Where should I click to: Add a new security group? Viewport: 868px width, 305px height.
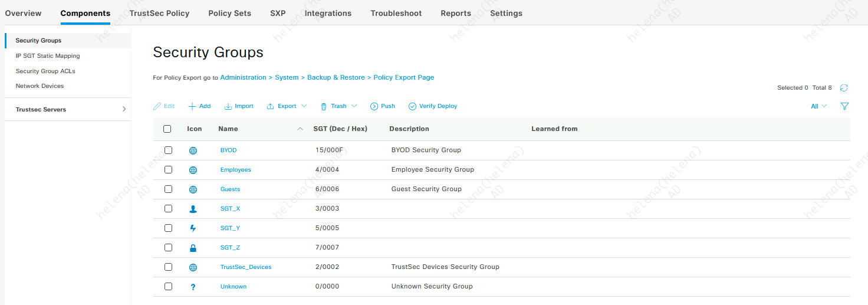[199, 106]
